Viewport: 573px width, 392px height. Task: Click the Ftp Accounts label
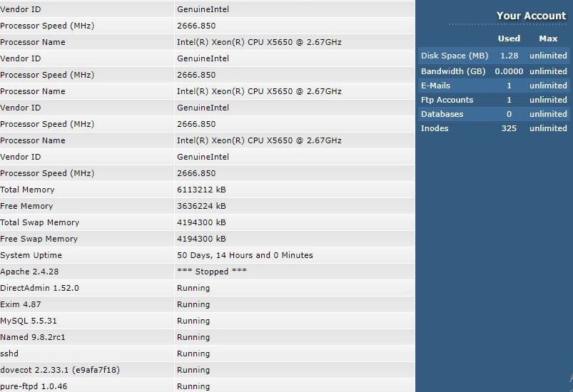447,100
